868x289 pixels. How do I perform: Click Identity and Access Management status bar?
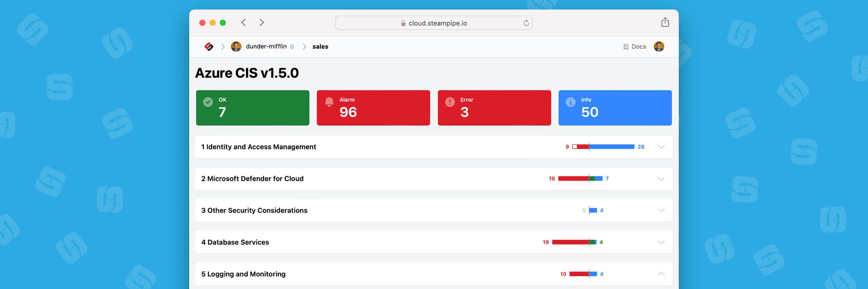click(603, 147)
